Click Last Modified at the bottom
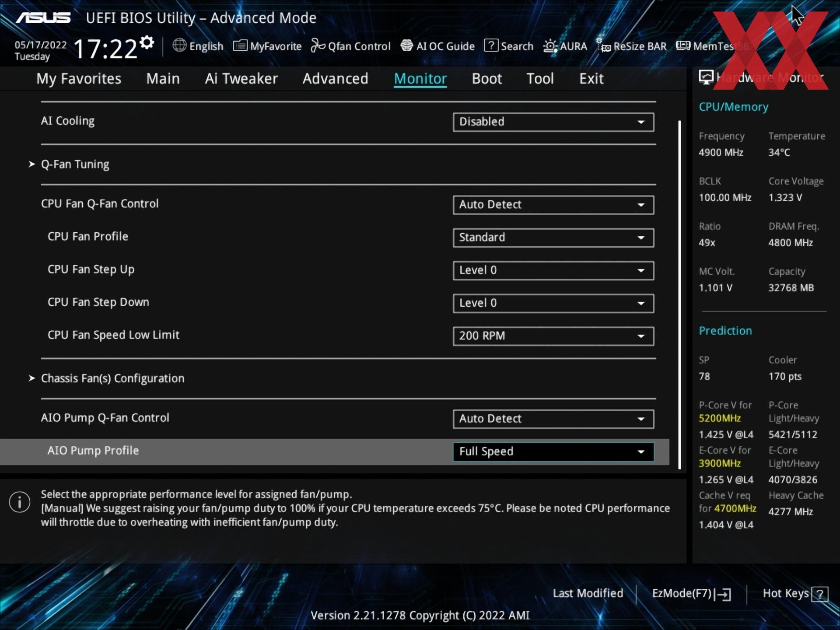The height and width of the screenshot is (630, 840). pyautogui.click(x=588, y=593)
